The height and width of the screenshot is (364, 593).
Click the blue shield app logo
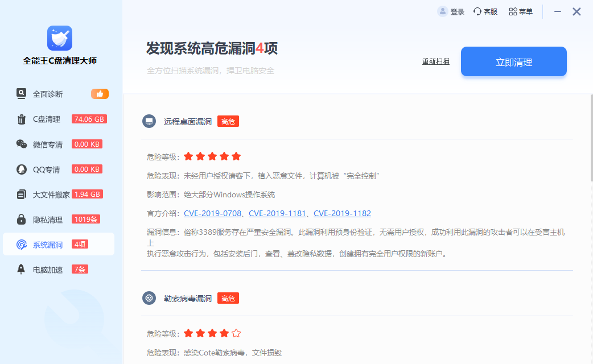[59, 39]
